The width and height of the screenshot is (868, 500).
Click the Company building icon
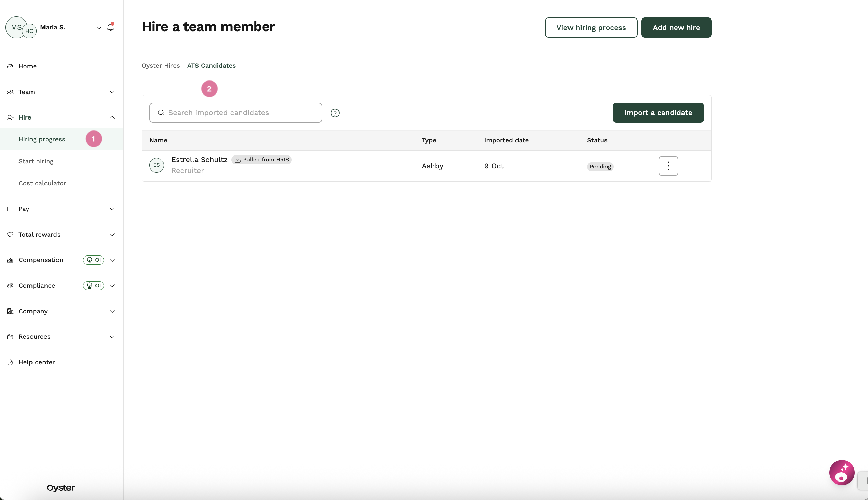pos(10,311)
